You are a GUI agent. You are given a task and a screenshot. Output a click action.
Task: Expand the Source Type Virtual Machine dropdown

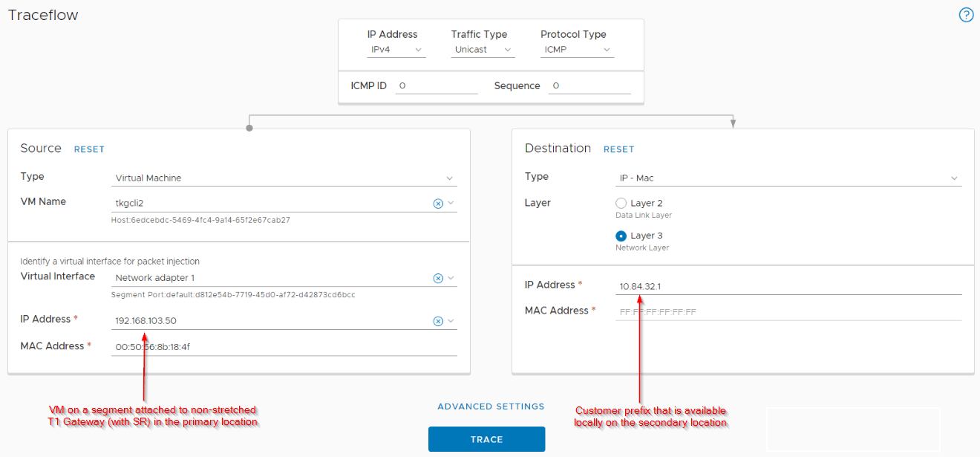[x=284, y=178]
